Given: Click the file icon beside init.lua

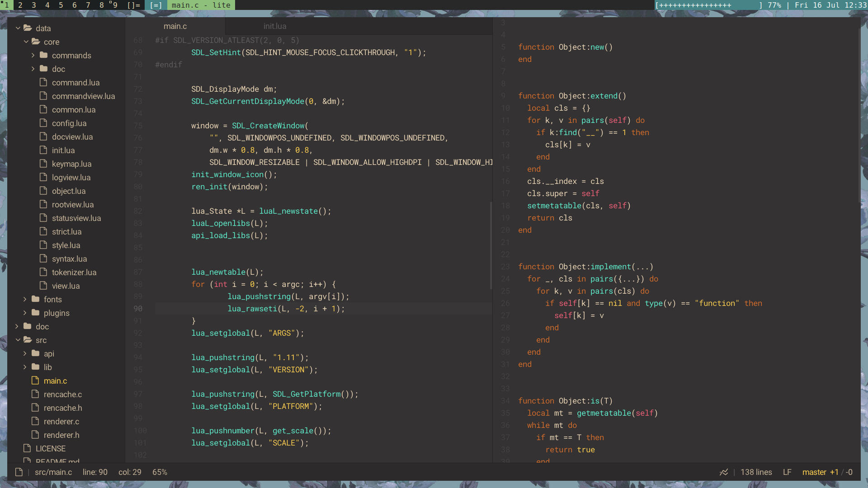Looking at the screenshot, I should (43, 150).
